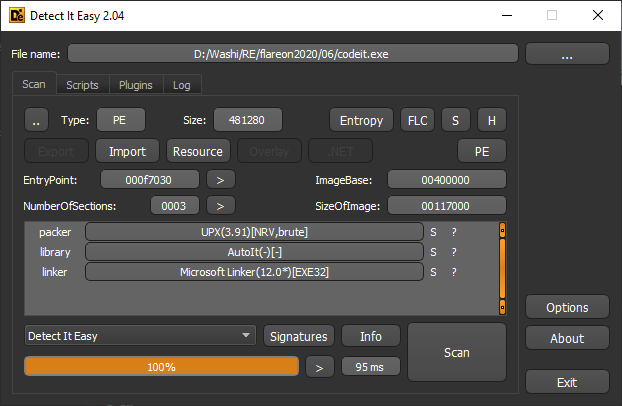Open Strings with the S button in top row

tap(455, 120)
